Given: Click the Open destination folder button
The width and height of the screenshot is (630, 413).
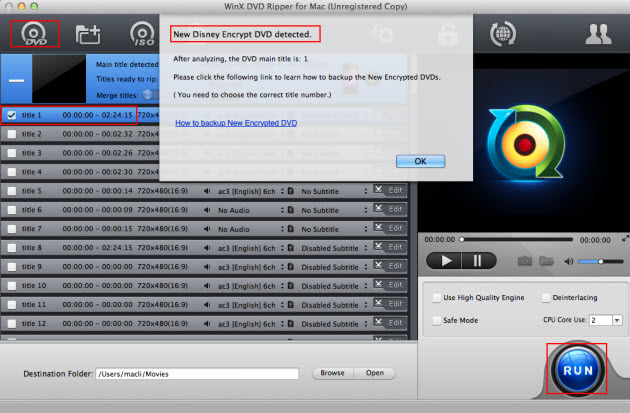Looking at the screenshot, I should (374, 373).
